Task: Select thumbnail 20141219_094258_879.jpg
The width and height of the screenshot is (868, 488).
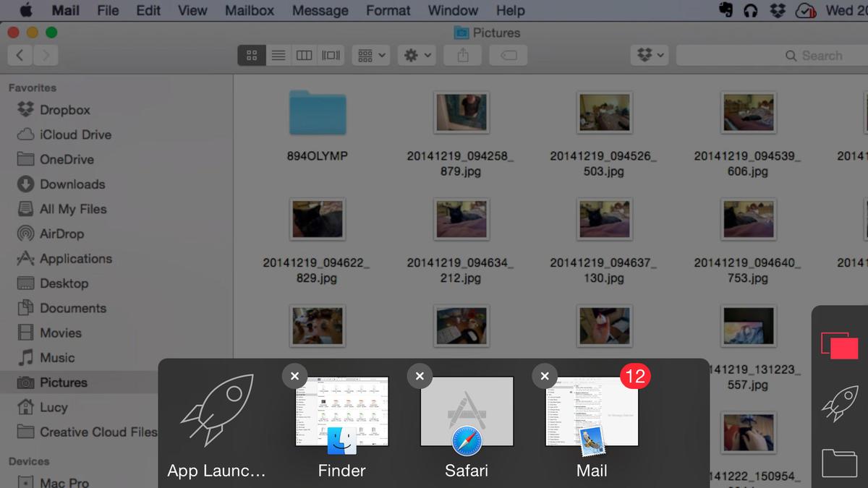Action: tap(461, 113)
